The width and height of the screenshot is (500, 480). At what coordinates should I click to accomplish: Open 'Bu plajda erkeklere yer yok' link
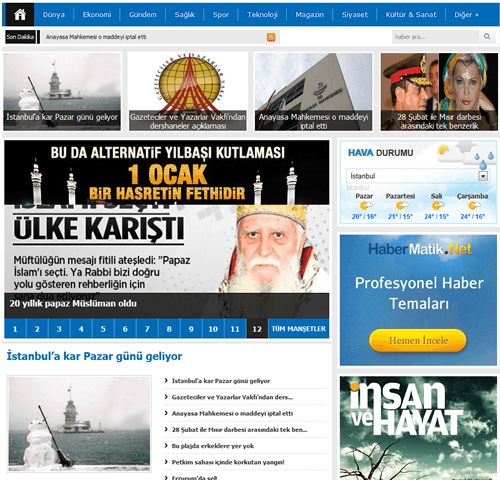tap(213, 446)
